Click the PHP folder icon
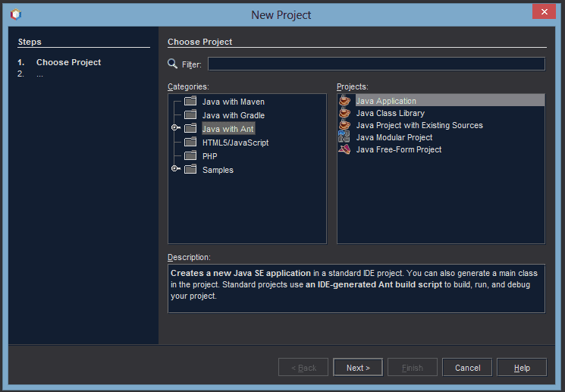The width and height of the screenshot is (565, 392). pyautogui.click(x=190, y=155)
